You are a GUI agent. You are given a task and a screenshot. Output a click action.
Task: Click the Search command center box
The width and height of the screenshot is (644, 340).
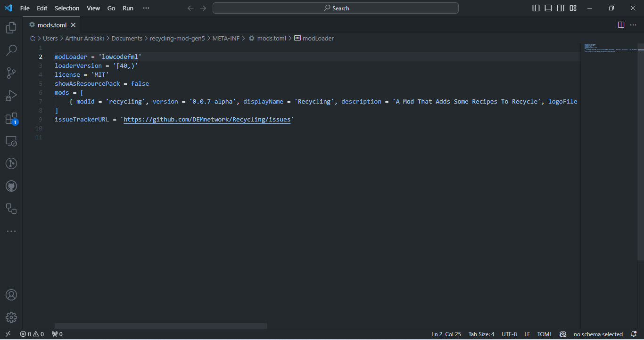click(336, 8)
